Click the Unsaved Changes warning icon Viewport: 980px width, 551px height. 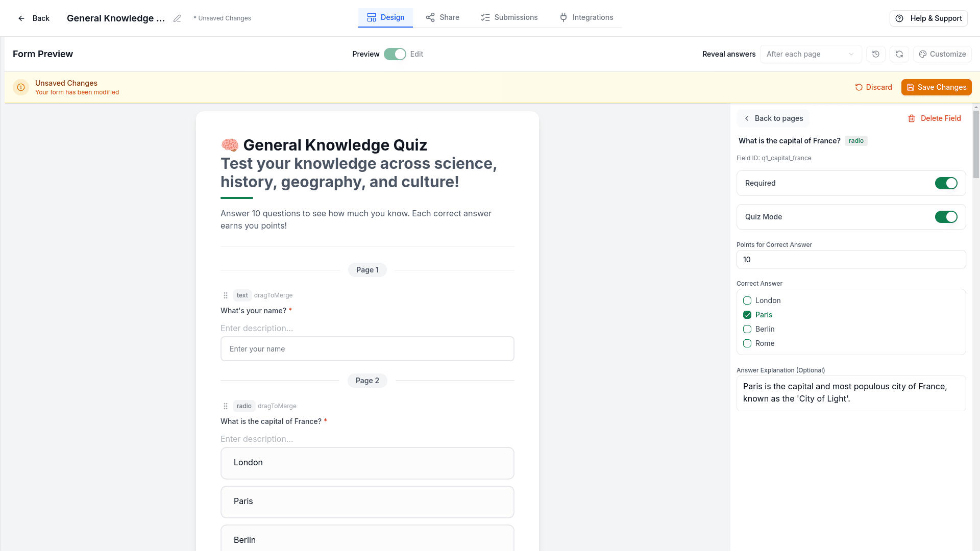(21, 87)
